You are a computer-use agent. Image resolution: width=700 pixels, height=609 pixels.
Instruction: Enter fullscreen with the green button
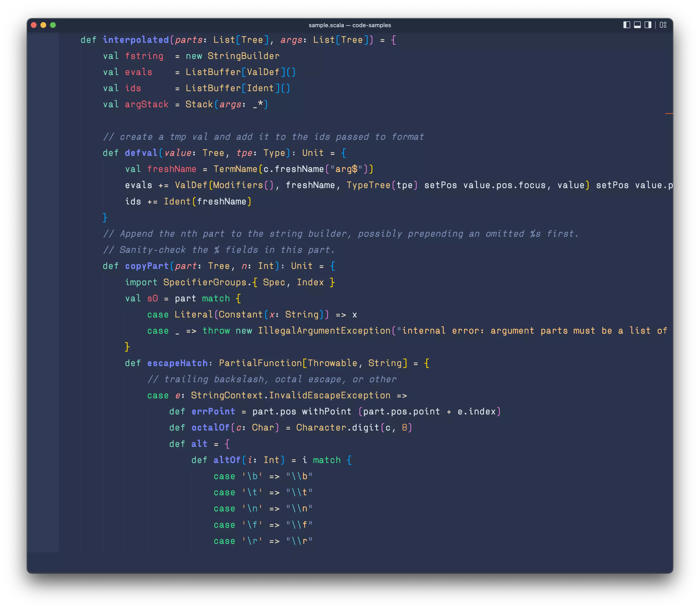(53, 25)
